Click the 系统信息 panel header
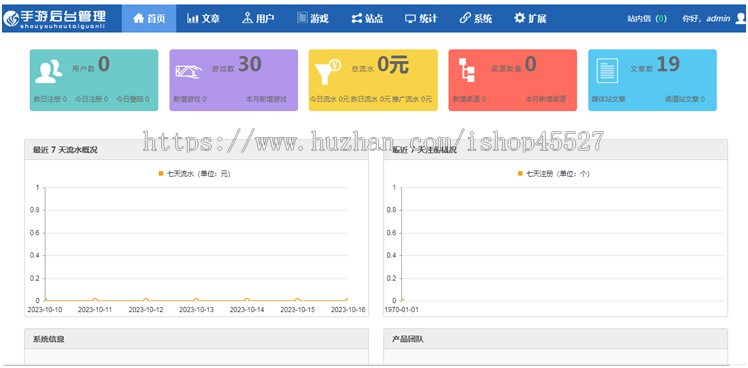The height and width of the screenshot is (368, 748). click(196, 339)
